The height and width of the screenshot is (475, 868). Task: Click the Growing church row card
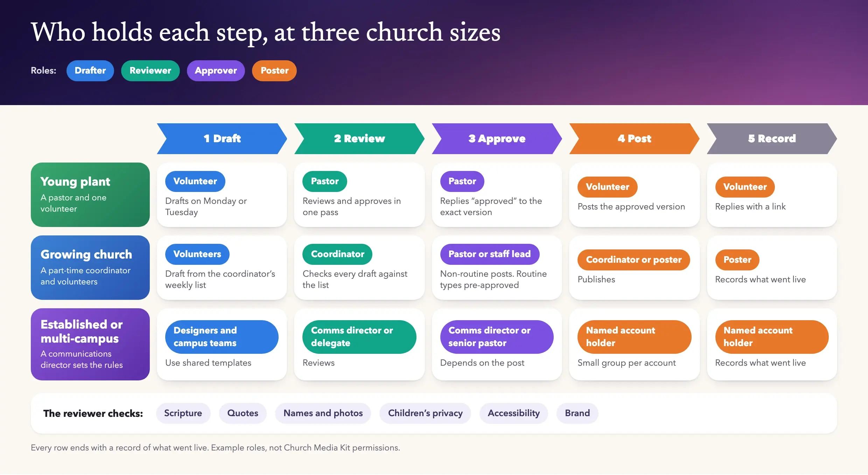pos(90,268)
